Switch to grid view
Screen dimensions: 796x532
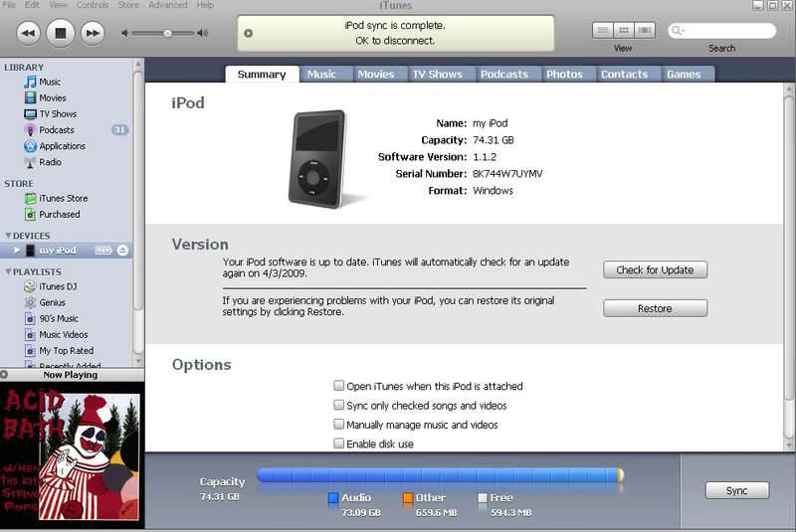[624, 31]
